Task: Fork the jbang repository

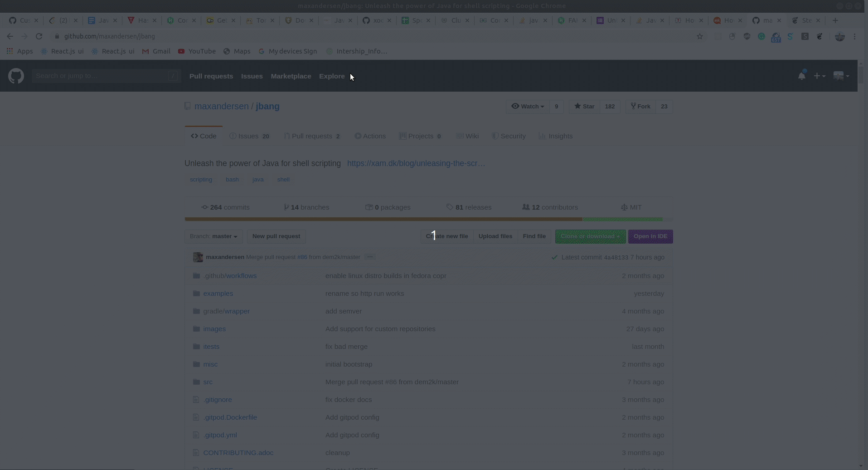Action: 640,107
